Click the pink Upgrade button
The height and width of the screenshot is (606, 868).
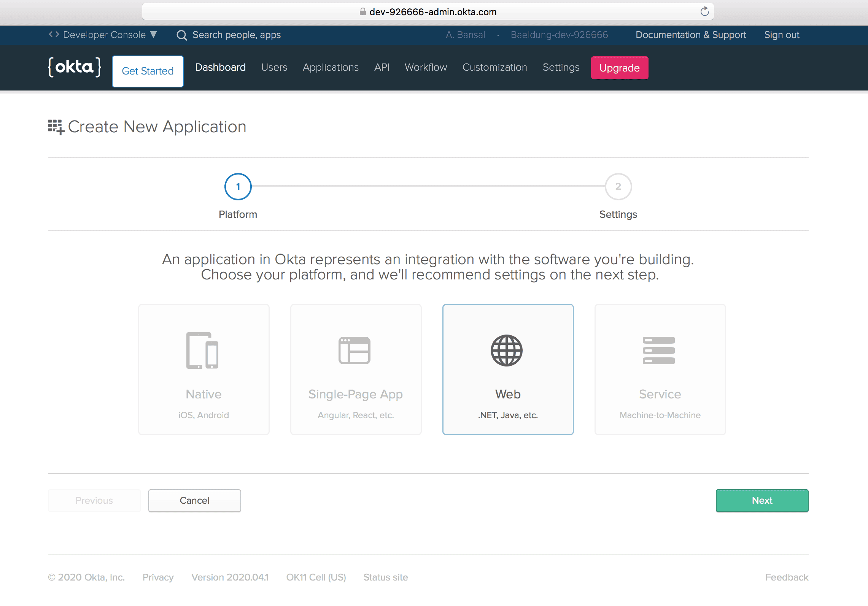coord(620,68)
